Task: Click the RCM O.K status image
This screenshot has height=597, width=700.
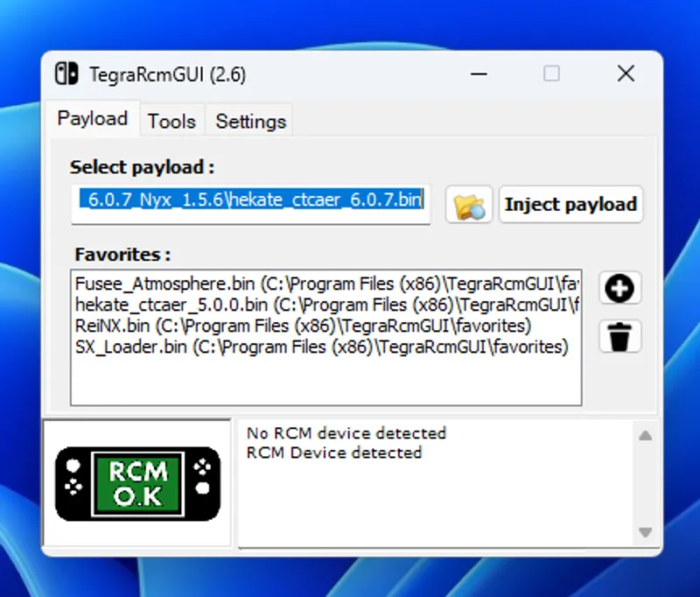Action: pos(138,483)
